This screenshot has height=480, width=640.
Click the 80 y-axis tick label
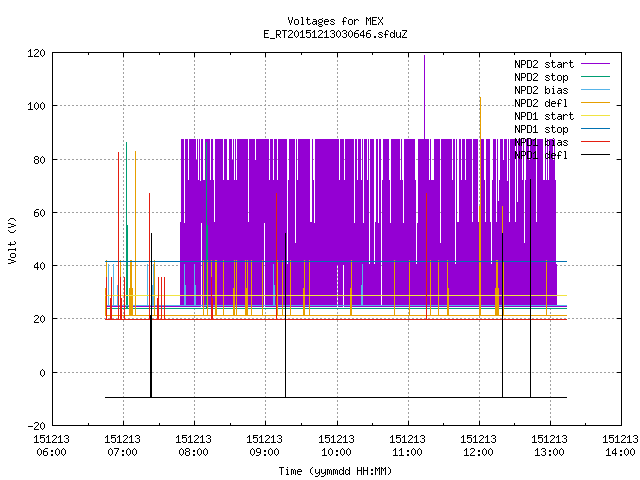click(40, 160)
